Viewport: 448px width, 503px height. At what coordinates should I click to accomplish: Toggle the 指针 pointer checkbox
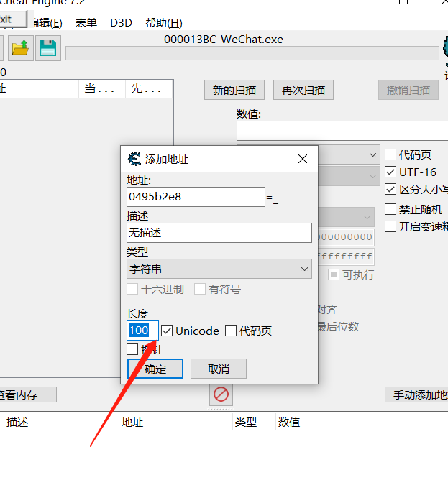[x=132, y=349]
